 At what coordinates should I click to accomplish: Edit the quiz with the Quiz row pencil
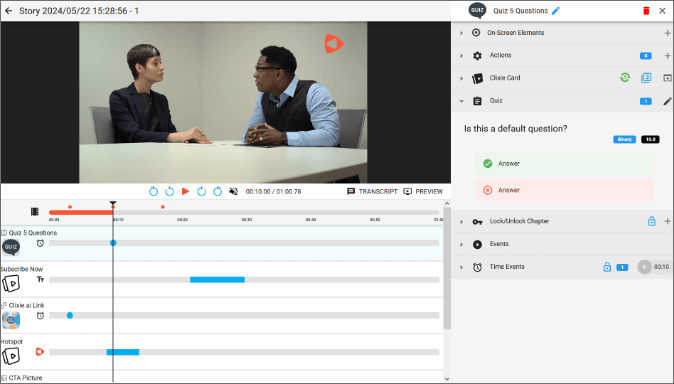[667, 101]
